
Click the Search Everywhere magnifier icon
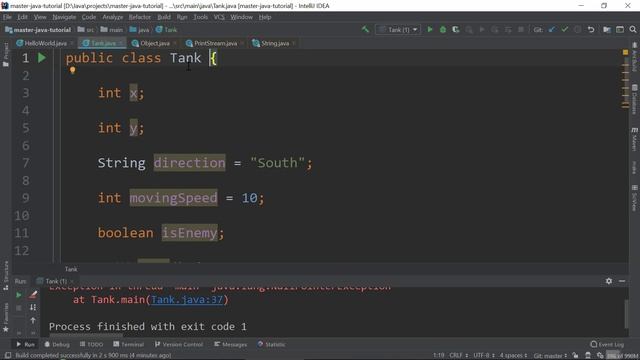click(x=633, y=29)
